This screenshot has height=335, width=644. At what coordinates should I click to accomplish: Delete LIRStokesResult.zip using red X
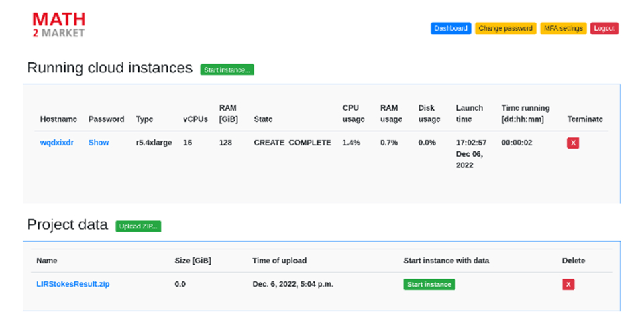coord(568,284)
